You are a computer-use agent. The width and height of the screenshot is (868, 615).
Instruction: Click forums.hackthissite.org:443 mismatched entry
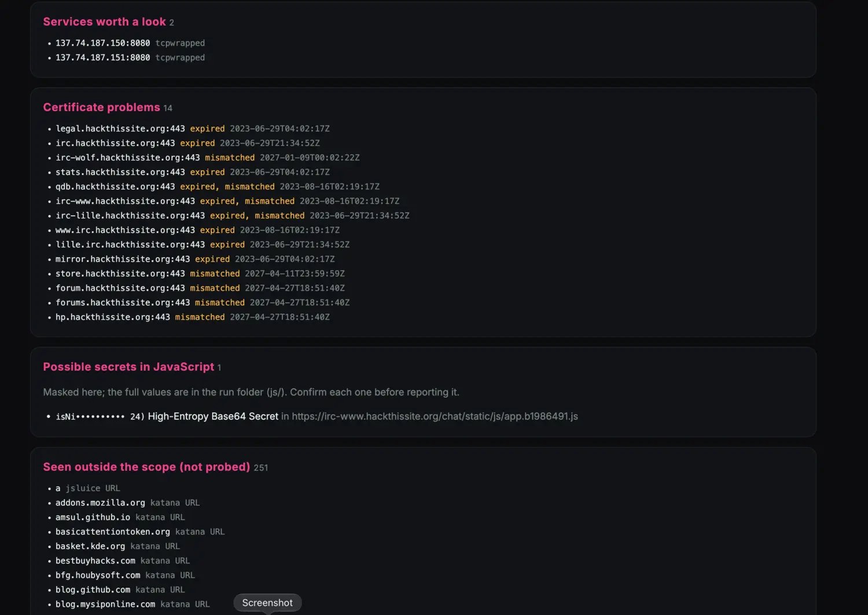[203, 302]
